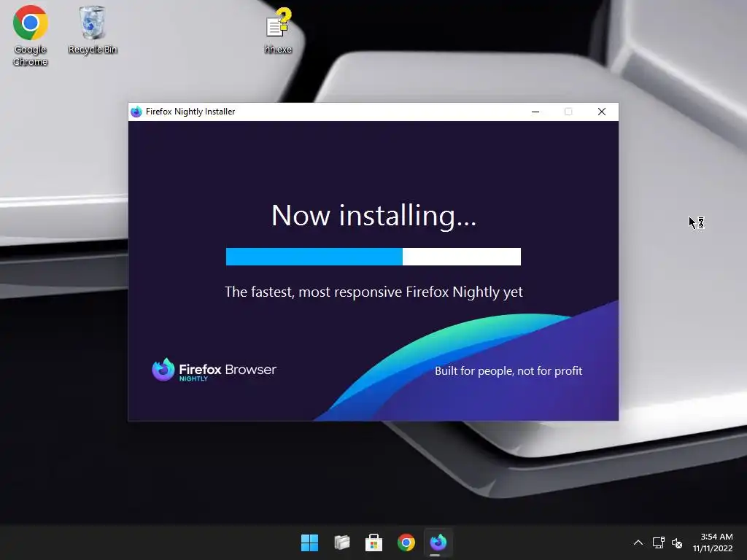747x560 pixels.
Task: Open File Explorer from the taskbar
Action: click(341, 542)
